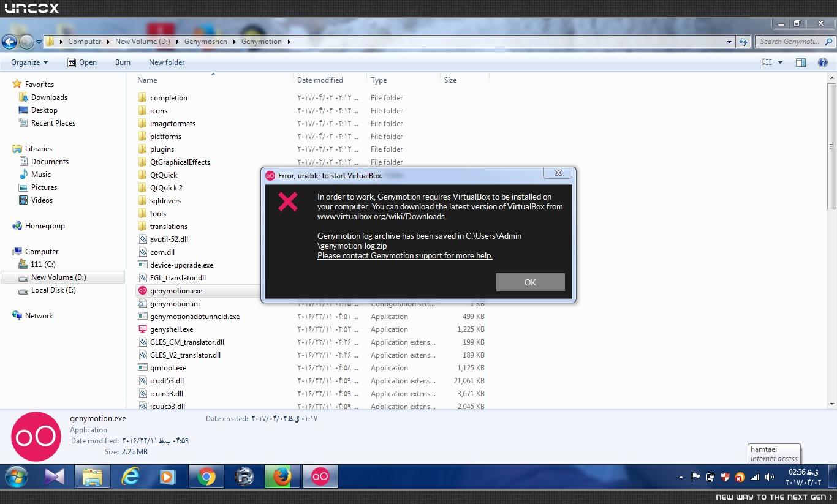The image size is (837, 504).
Task: Select the genymotion.exe file icon
Action: tap(142, 291)
